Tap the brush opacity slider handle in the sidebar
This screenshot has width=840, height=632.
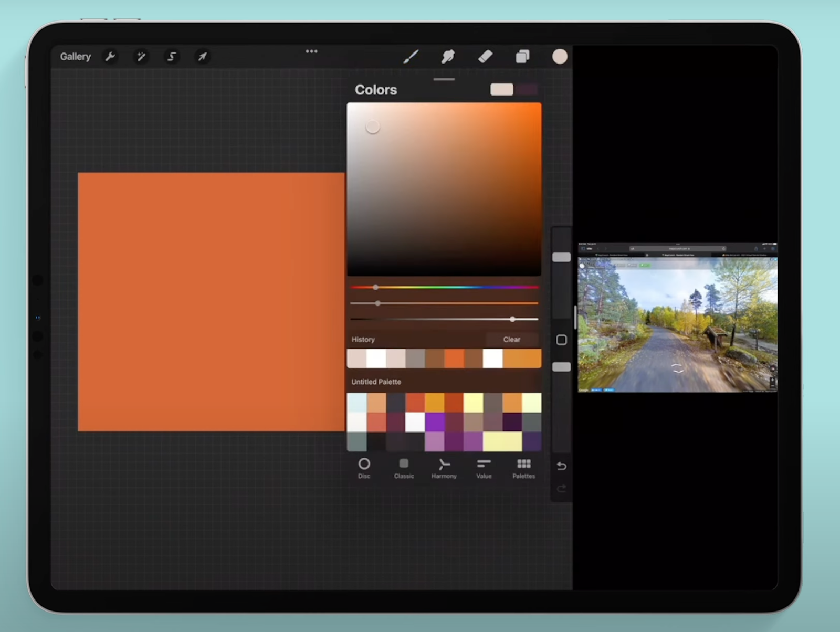(561, 367)
